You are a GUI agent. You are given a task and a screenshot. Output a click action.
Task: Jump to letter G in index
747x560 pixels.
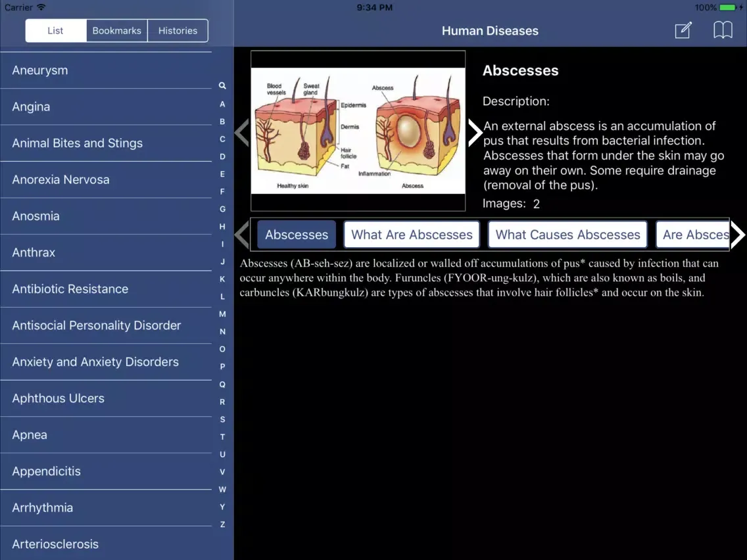(222, 209)
